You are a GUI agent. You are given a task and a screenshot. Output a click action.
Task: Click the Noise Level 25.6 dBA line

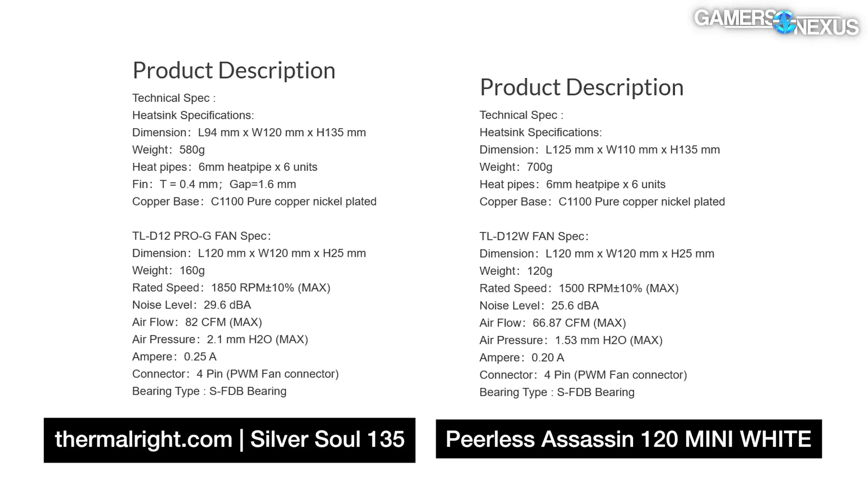(x=539, y=306)
